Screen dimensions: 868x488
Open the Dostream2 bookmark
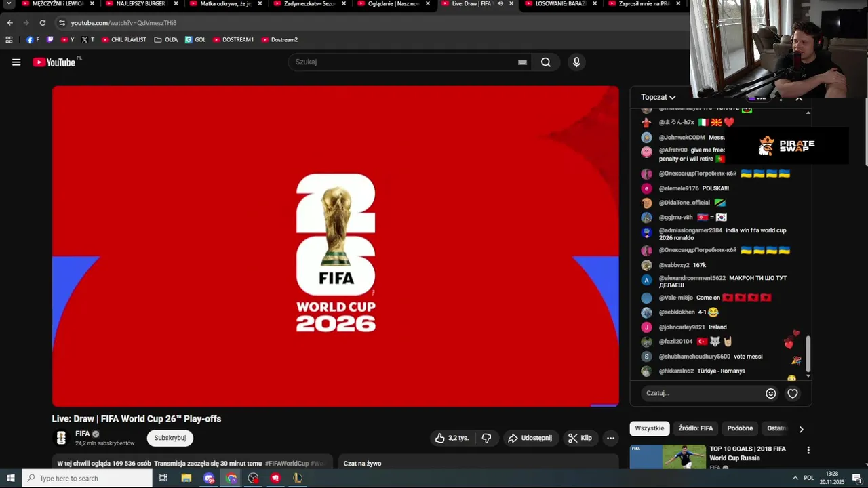(279, 40)
